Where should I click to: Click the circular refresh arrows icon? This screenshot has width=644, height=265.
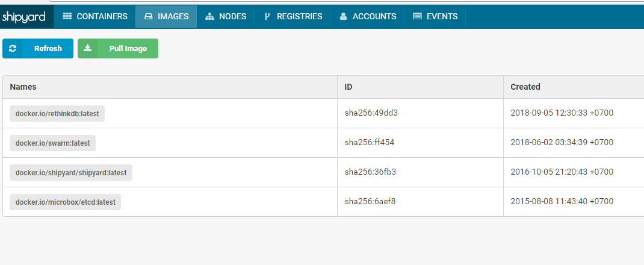tap(13, 48)
